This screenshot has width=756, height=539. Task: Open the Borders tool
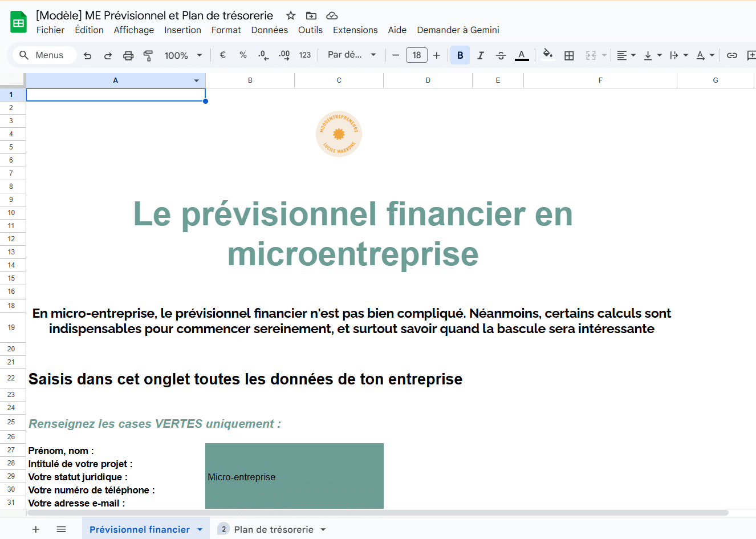[569, 55]
